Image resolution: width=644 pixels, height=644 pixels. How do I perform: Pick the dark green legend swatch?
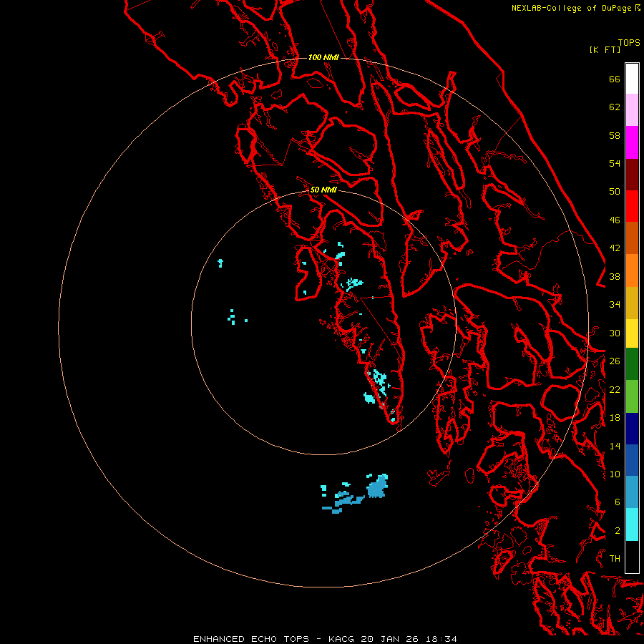click(632, 364)
